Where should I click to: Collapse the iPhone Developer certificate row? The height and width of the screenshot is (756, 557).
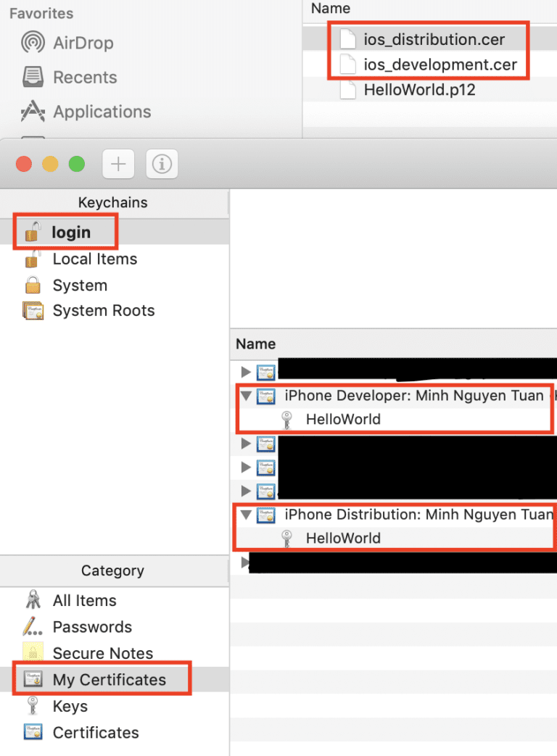(246, 396)
